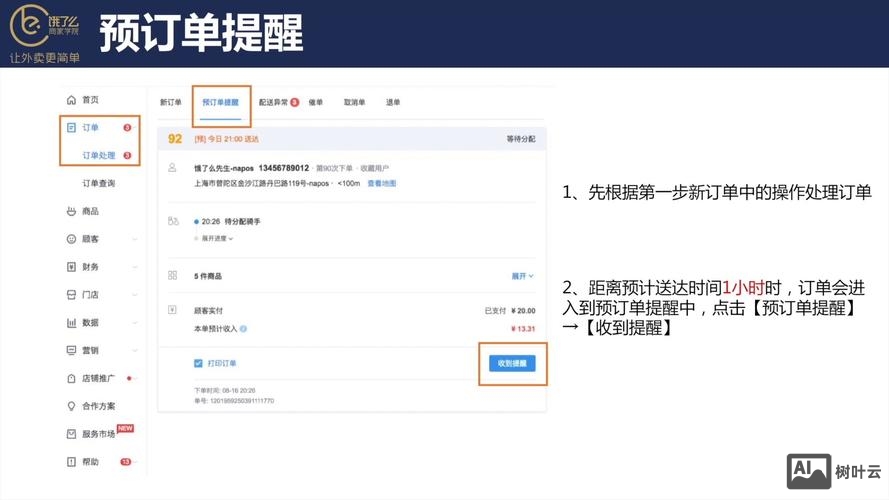
Task: Click the 20:26 待分配骑手 status
Action: (x=231, y=222)
